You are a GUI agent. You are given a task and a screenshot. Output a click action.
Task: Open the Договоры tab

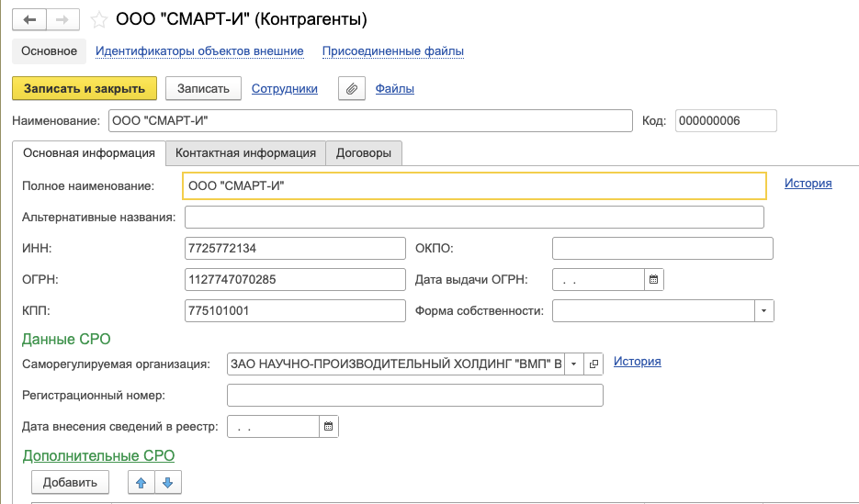click(x=364, y=153)
